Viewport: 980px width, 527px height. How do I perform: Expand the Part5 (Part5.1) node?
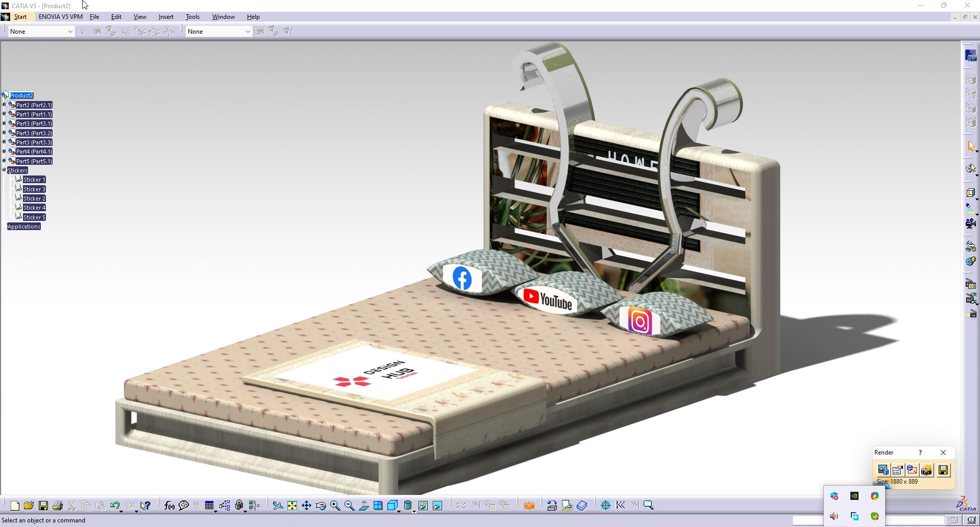(x=4, y=161)
